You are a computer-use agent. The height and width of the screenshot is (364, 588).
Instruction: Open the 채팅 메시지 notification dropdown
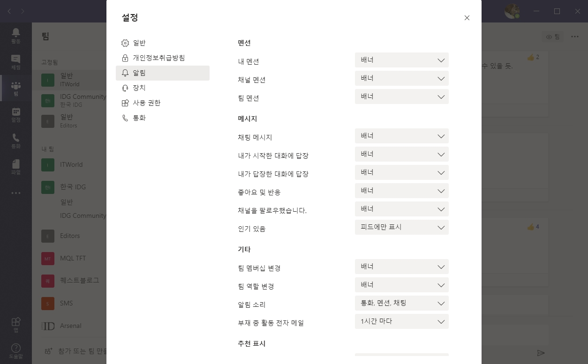[x=401, y=136]
